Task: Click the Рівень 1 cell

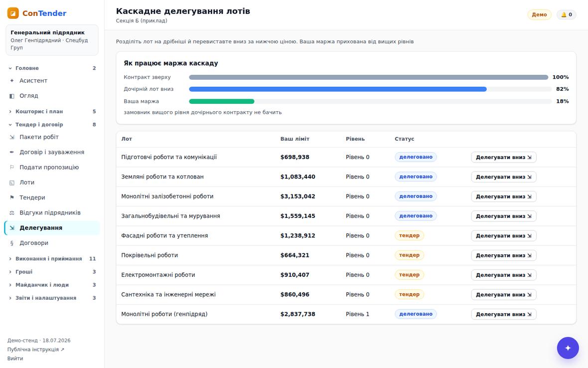Action: (357, 314)
